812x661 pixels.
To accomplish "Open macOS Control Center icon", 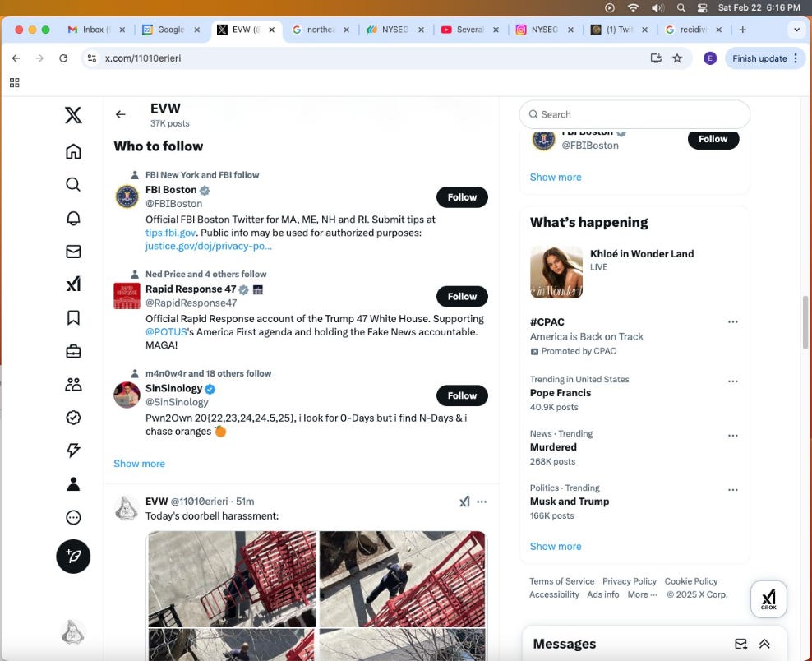I will (702, 7).
